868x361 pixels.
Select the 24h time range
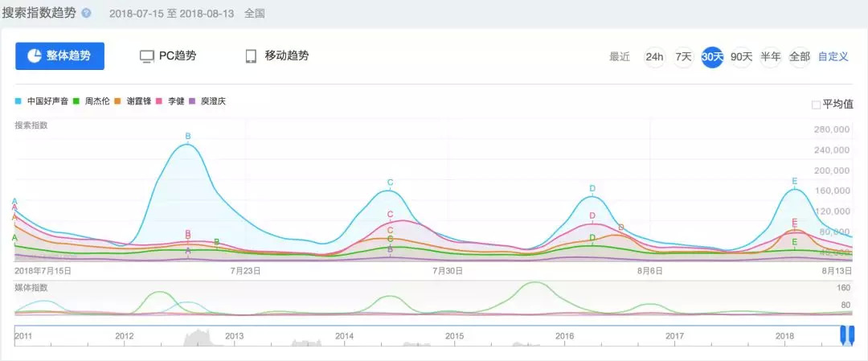[654, 57]
